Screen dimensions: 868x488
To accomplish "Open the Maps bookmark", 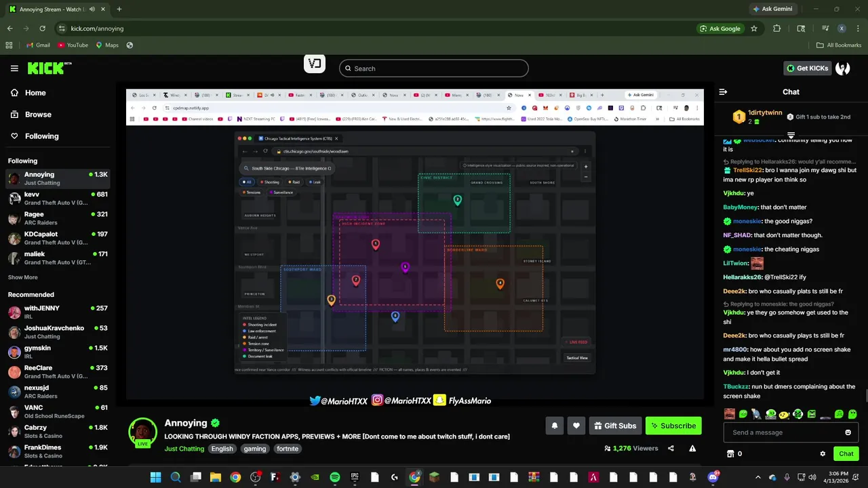I will click(107, 45).
